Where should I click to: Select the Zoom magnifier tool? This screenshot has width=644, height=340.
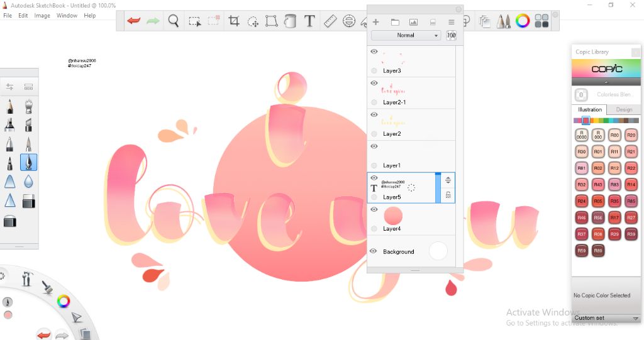(174, 21)
